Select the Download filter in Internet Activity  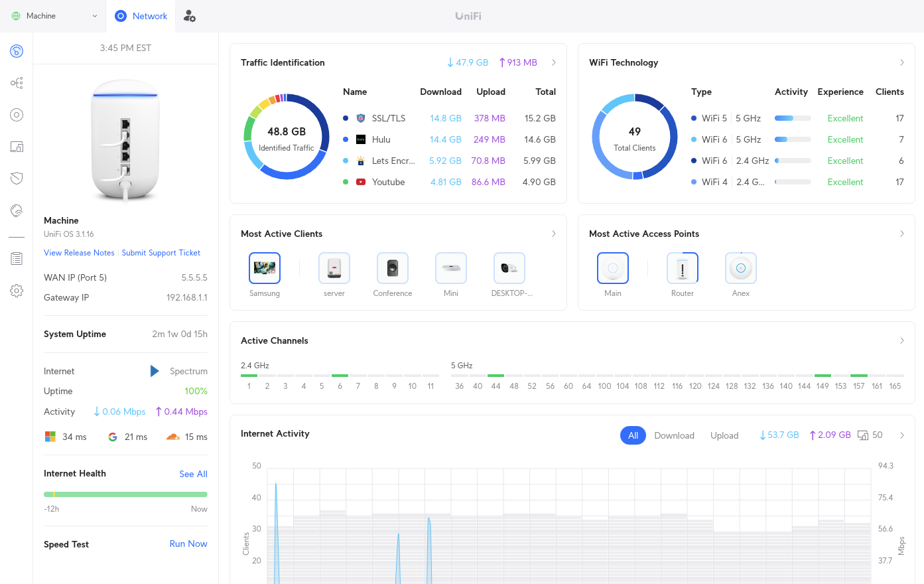pos(674,435)
